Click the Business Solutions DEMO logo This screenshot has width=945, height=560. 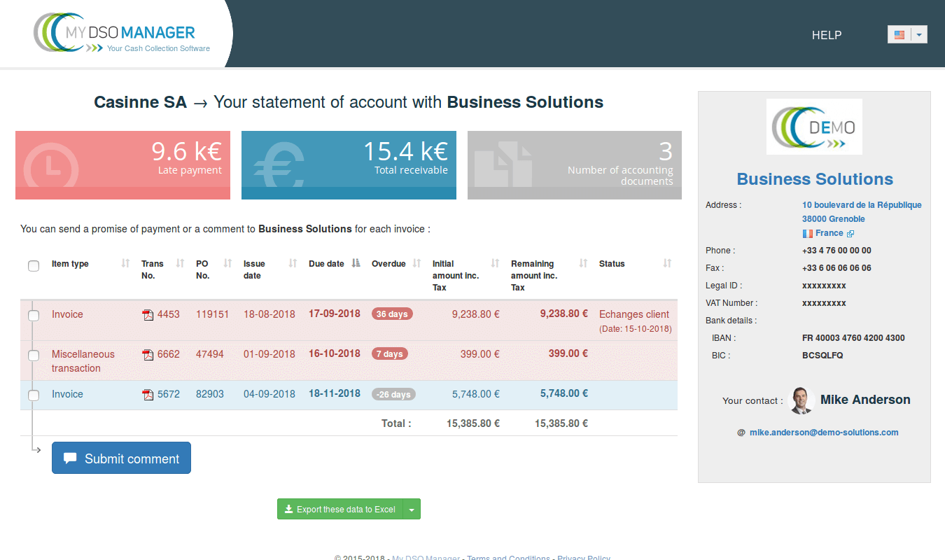point(814,127)
